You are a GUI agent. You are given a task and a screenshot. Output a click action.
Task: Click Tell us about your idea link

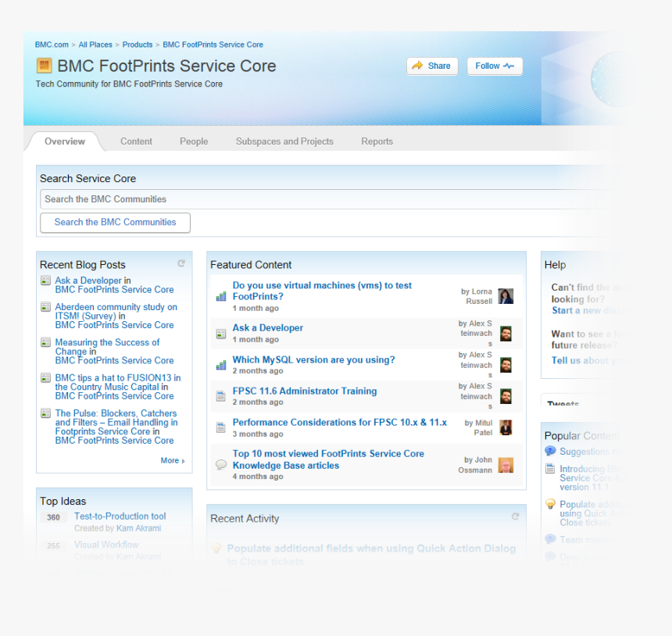tap(591, 360)
